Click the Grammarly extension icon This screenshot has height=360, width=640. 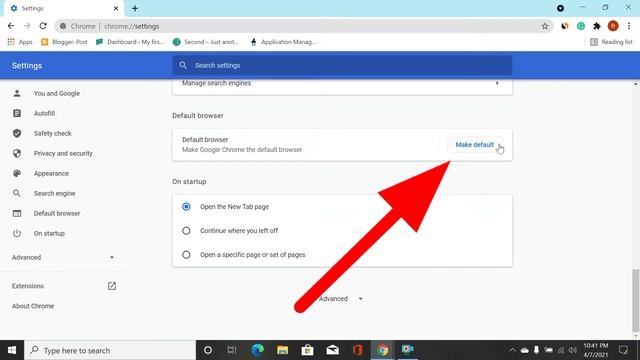[x=580, y=26]
